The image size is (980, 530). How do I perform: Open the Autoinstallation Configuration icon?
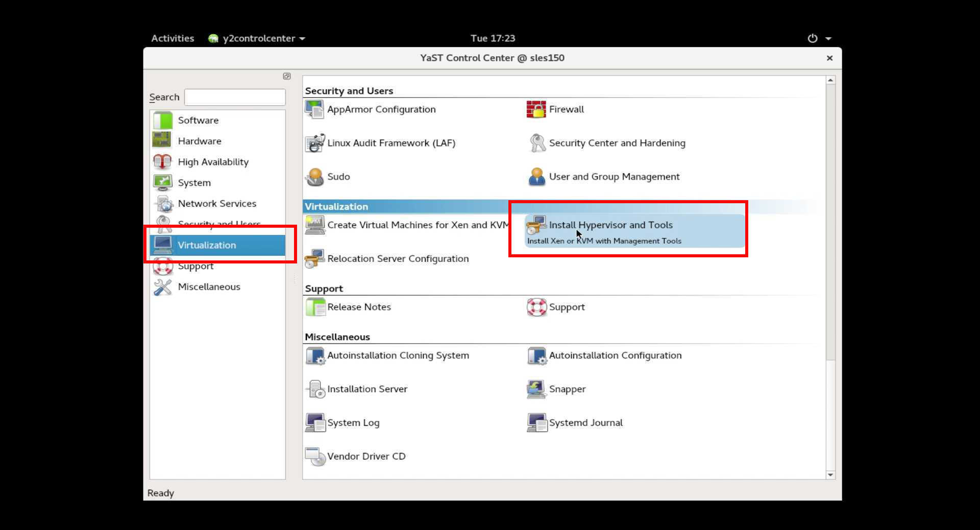(x=537, y=355)
